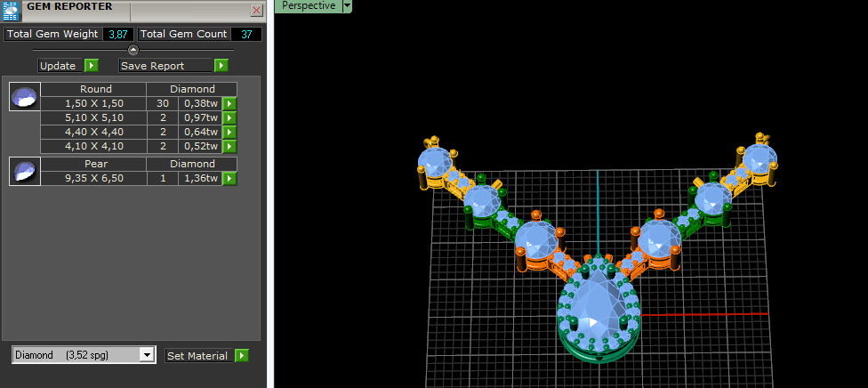Click the Diamond header in the Round table
The height and width of the screenshot is (388, 868).
coord(192,89)
